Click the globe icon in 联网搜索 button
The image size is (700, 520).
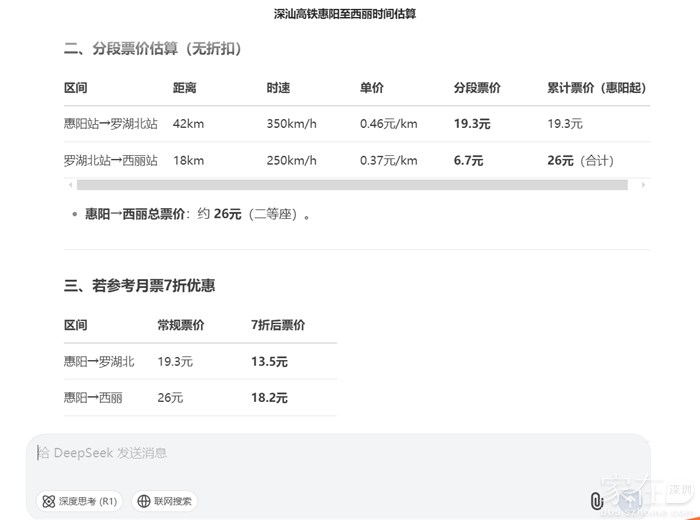(x=144, y=501)
